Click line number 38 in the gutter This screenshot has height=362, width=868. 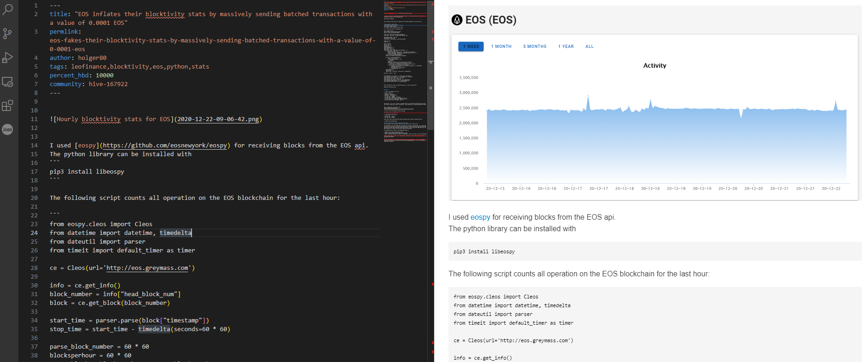pos(34,355)
